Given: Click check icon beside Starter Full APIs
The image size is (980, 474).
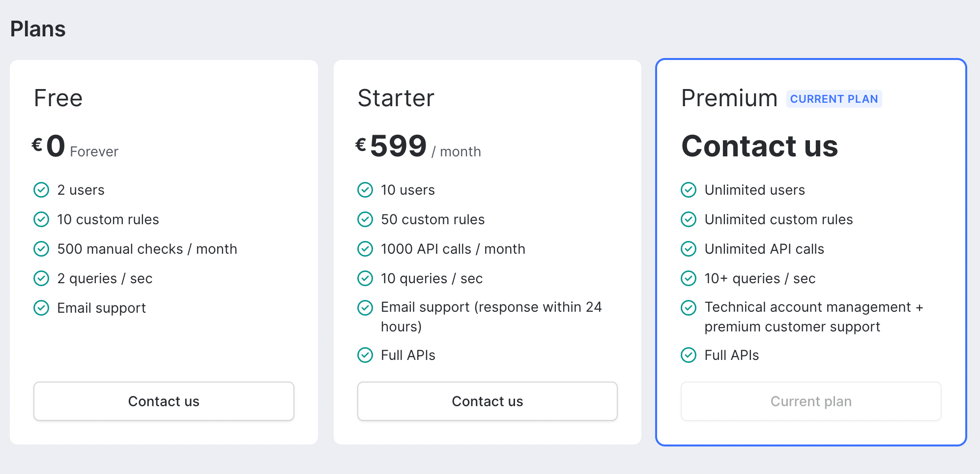Looking at the screenshot, I should pyautogui.click(x=365, y=355).
